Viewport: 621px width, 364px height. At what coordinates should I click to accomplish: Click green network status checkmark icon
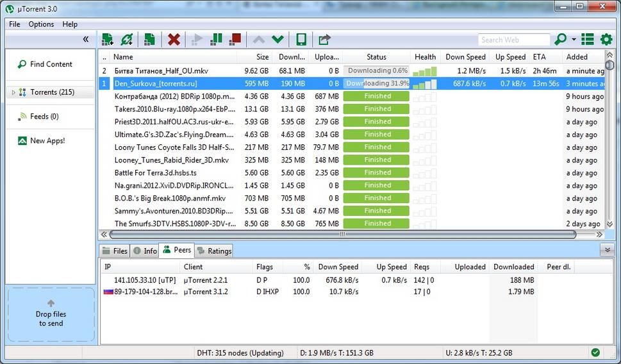point(595,352)
